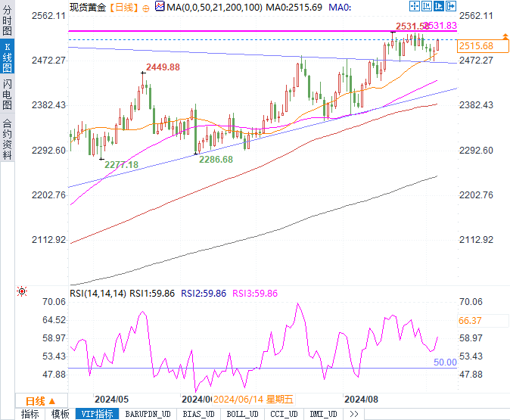
Task: Apply the CCI_UD indicator
Action: (284, 414)
